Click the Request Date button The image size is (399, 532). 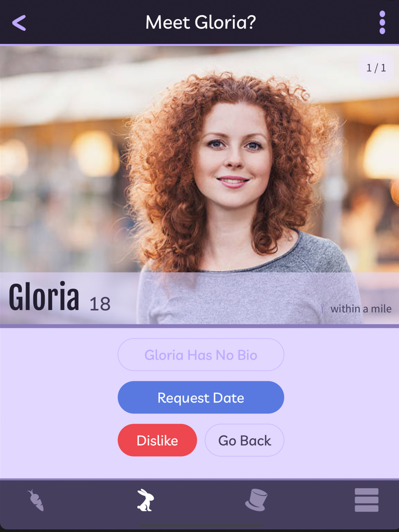201,397
